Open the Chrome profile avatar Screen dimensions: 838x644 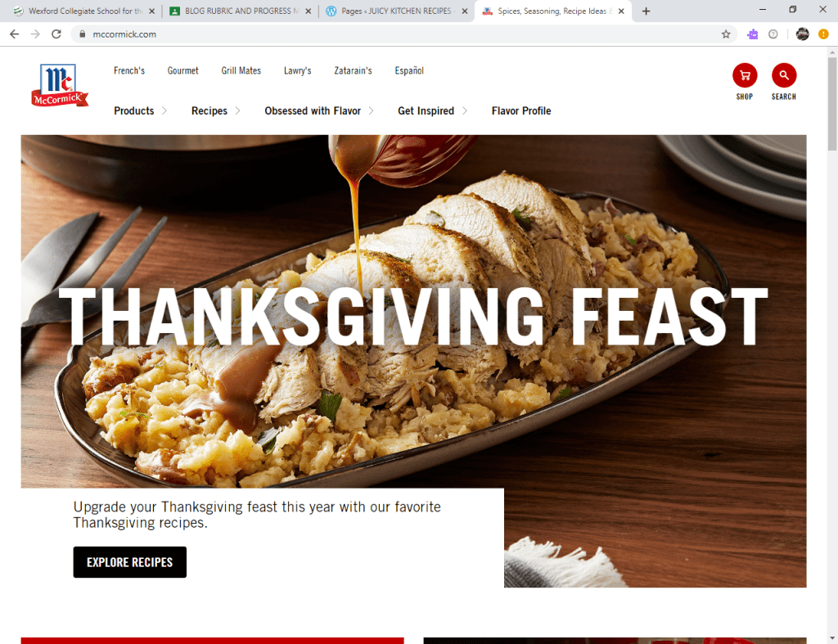click(x=802, y=34)
